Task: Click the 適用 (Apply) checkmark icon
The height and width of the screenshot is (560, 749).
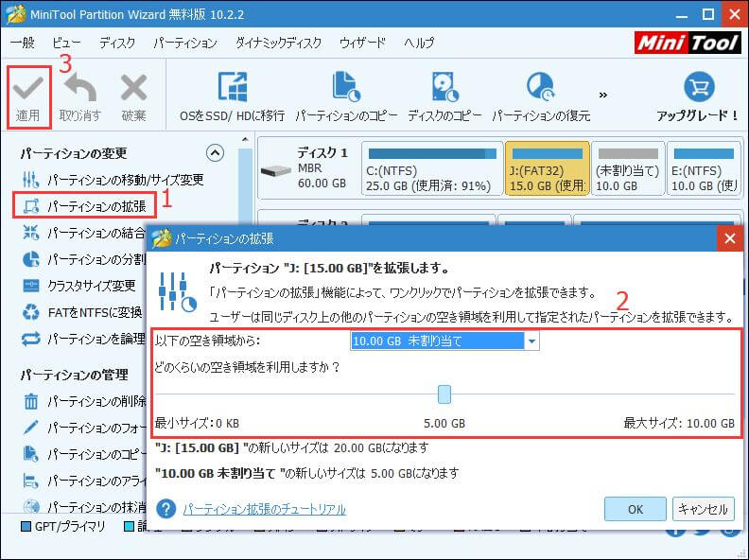Action: click(x=27, y=88)
